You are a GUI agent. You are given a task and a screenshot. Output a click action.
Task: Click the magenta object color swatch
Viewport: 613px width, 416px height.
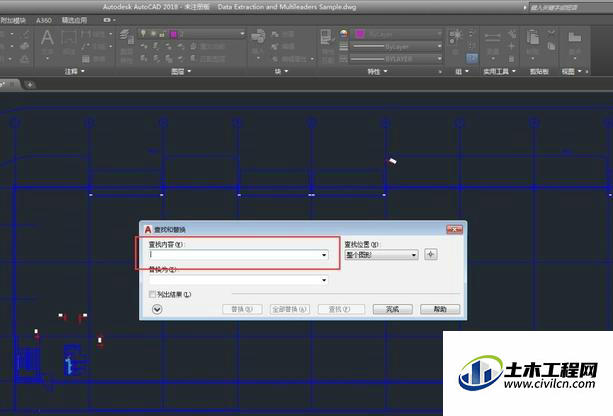point(360,34)
